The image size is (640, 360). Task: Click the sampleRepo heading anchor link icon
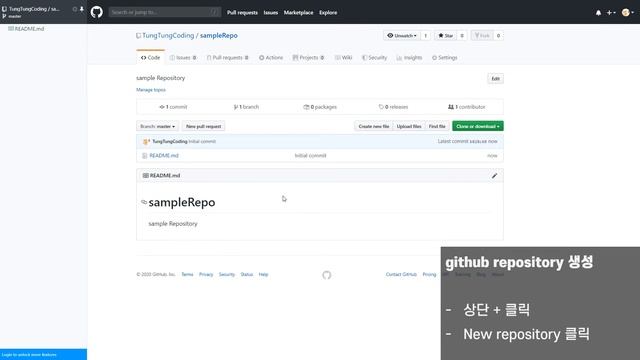[144, 202]
